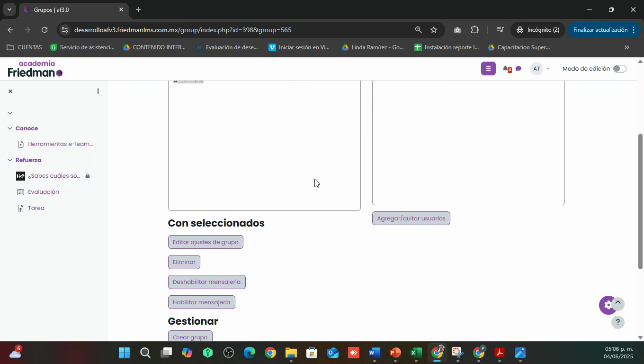
Task: Click Deshabilitar mensajería button
Action: tap(206, 282)
